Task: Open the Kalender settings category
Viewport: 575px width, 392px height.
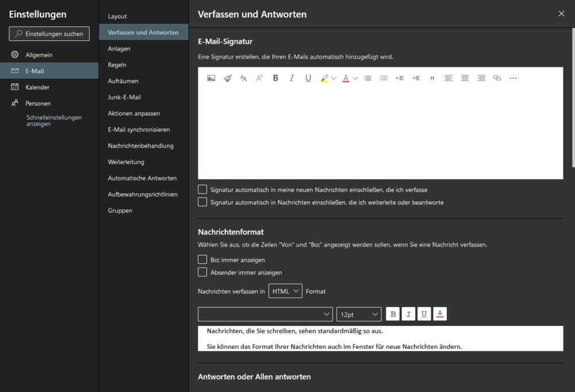Action: pos(37,87)
